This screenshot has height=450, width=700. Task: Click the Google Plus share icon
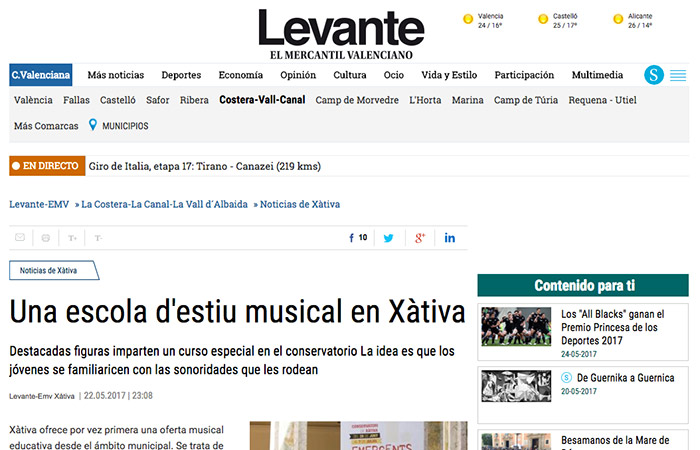tap(420, 238)
